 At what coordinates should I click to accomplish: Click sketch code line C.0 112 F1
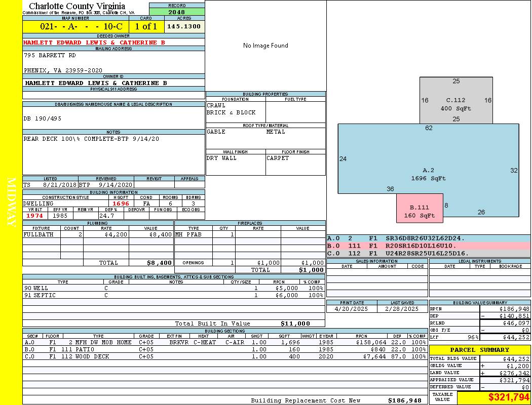[429, 253]
